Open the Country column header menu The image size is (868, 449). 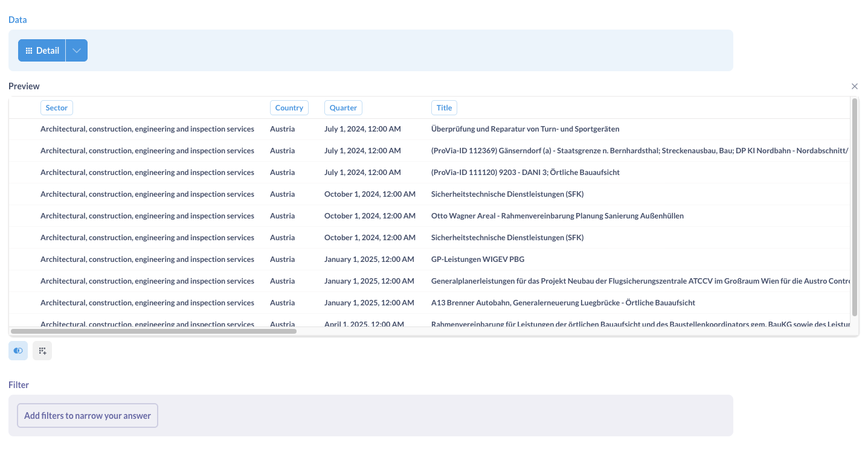(289, 107)
